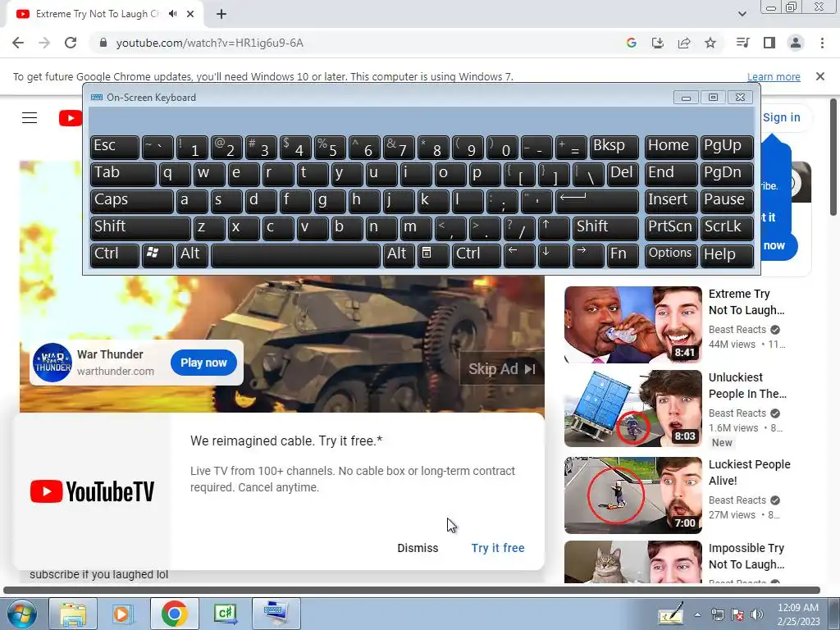Click the context menu key on keyboard
840x630 pixels.
pyautogui.click(x=433, y=256)
